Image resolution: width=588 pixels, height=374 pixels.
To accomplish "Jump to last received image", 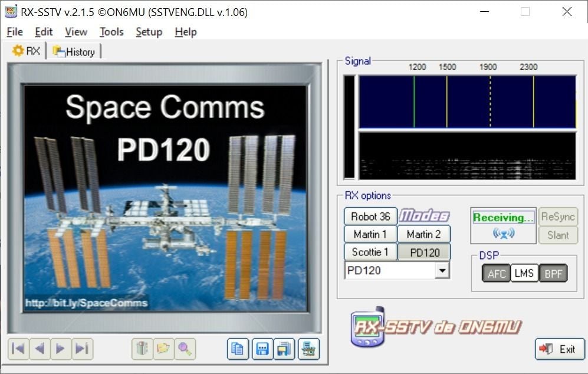I will (x=82, y=349).
